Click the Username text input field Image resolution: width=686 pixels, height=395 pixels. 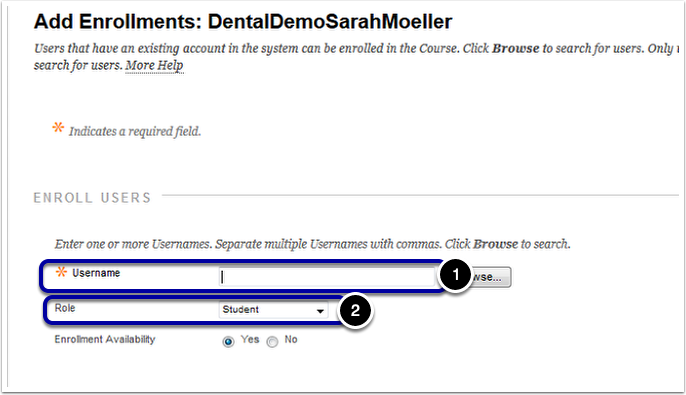click(326, 277)
